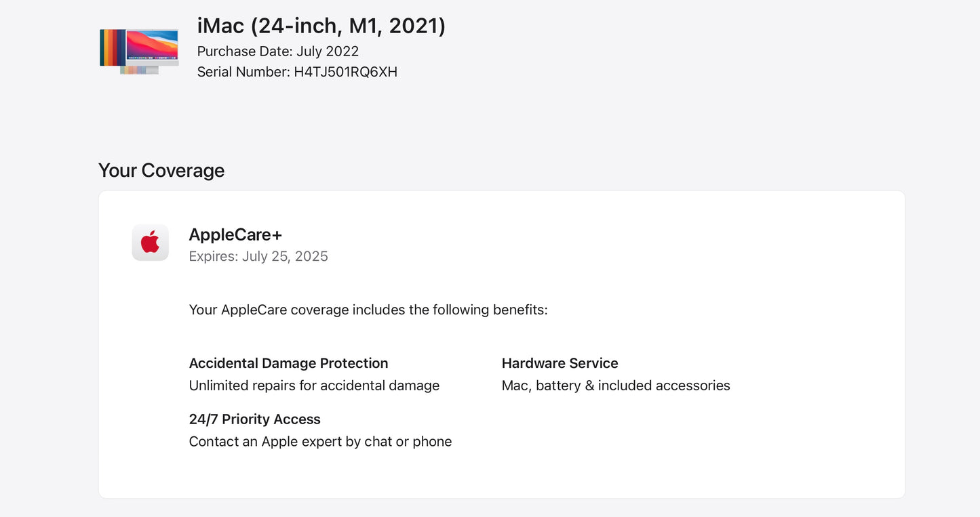Click the front iMac's colorful display
Image resolution: width=980 pixels, height=517 pixels.
click(153, 43)
